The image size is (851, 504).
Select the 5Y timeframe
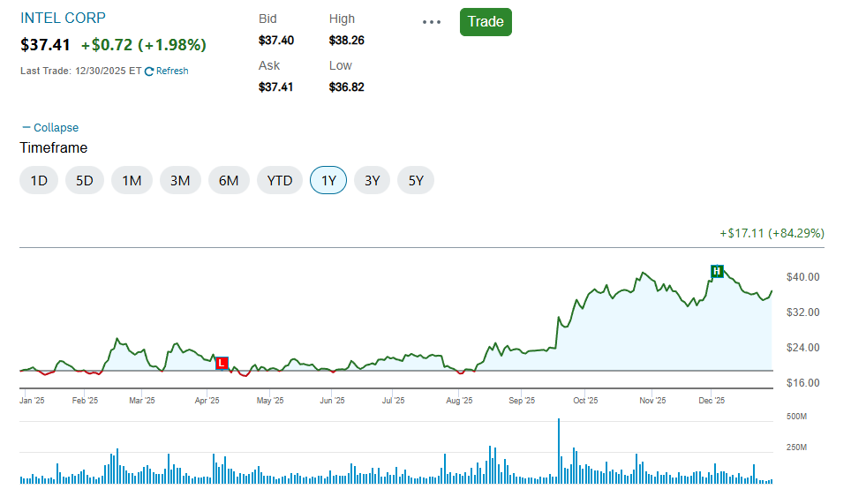(x=416, y=180)
